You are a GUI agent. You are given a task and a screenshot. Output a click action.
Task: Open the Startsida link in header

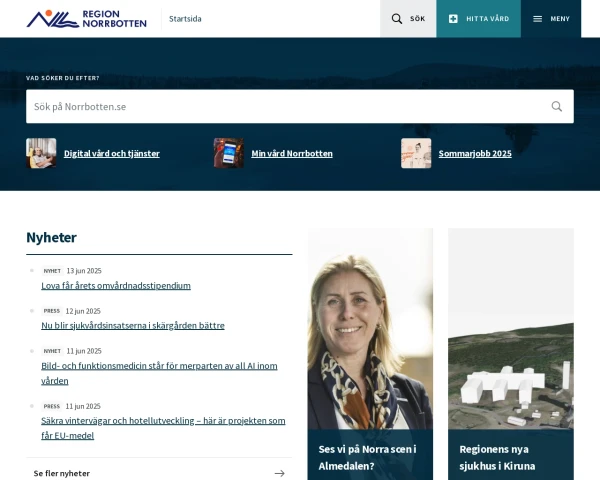coord(185,19)
